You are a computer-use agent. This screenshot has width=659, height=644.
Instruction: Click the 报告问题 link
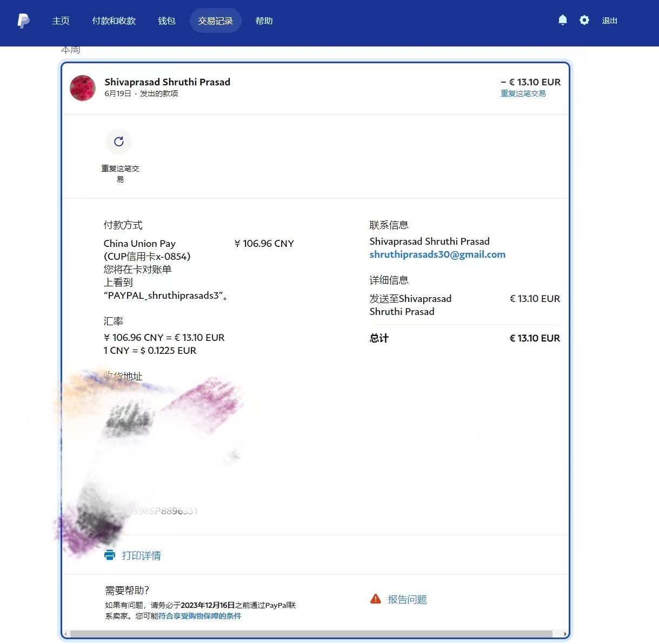[x=407, y=599]
